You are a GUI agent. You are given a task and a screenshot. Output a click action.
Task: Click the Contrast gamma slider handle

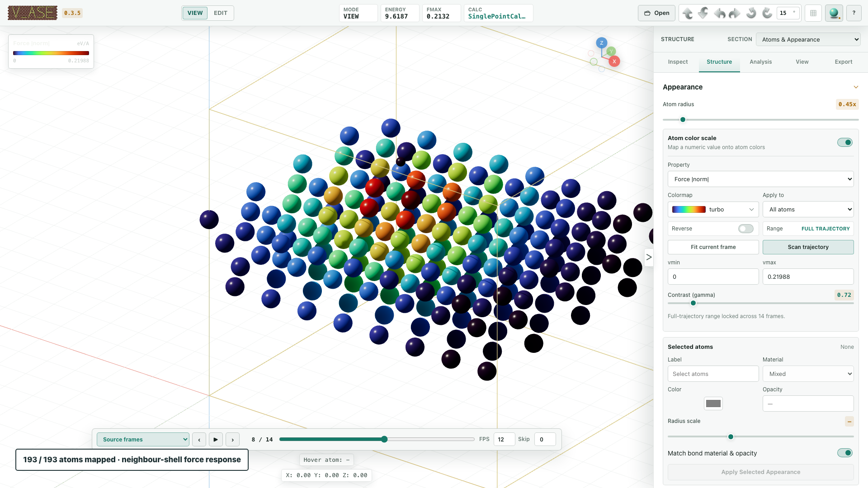click(693, 303)
